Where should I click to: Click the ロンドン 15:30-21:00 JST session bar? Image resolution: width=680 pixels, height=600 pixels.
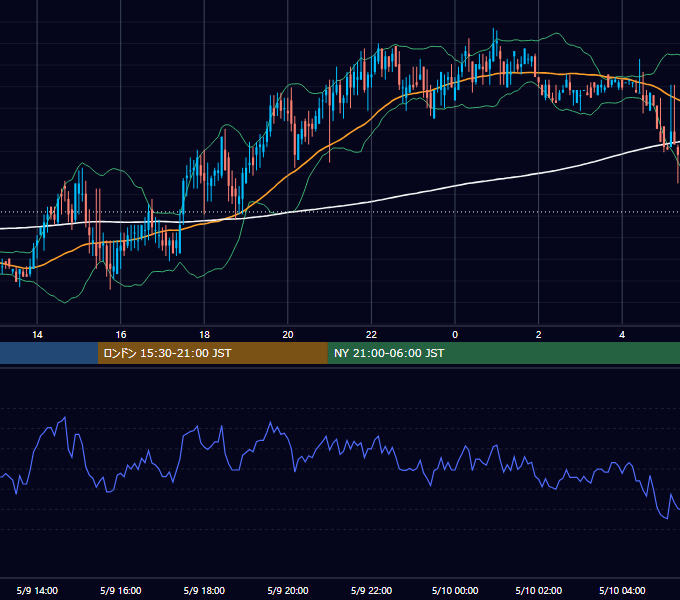(212, 353)
